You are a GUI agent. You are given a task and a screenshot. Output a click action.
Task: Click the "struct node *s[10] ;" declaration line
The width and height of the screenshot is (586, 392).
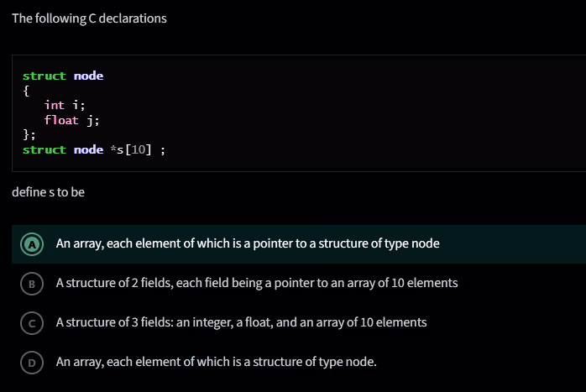pyautogui.click(x=92, y=149)
